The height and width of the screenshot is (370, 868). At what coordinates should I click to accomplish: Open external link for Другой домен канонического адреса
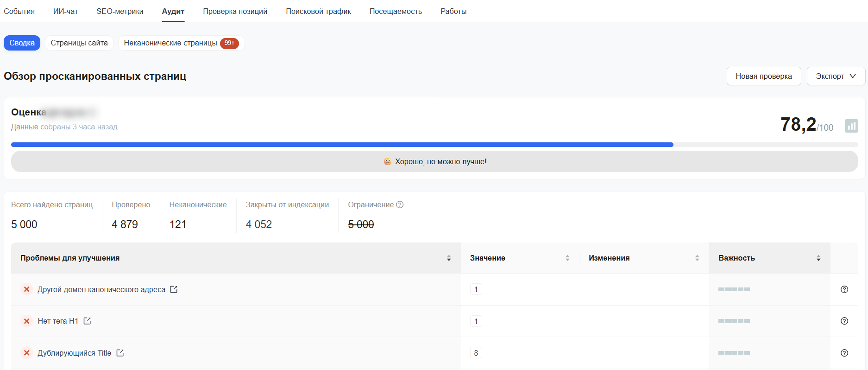[174, 289]
